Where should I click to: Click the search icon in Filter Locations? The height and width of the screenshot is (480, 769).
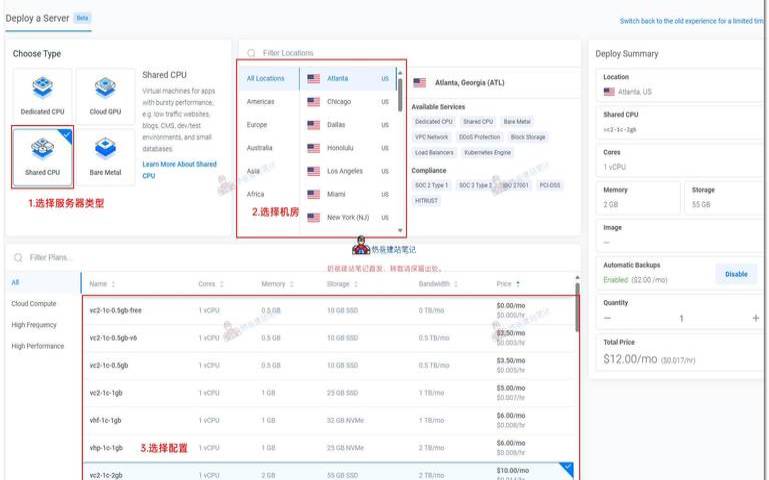(x=250, y=53)
